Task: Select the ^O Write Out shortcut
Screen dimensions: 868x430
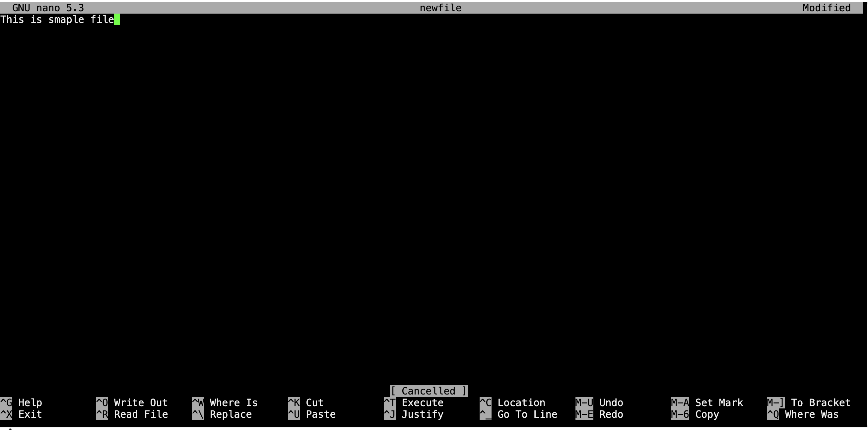Action: coord(132,402)
